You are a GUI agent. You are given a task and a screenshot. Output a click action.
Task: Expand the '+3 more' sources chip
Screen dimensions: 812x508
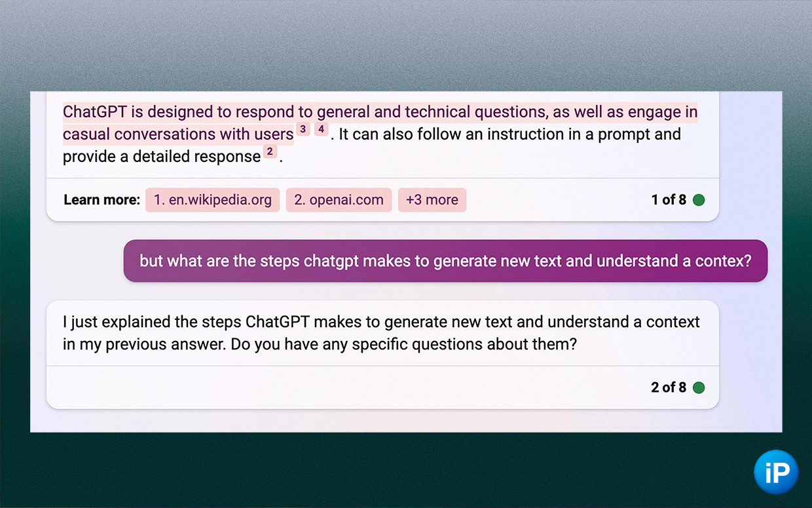pyautogui.click(x=432, y=200)
